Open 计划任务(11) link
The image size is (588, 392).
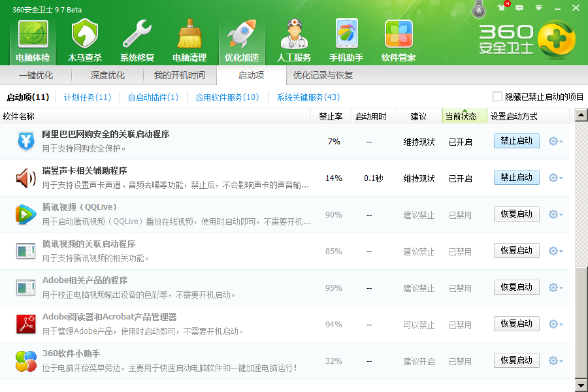point(88,97)
